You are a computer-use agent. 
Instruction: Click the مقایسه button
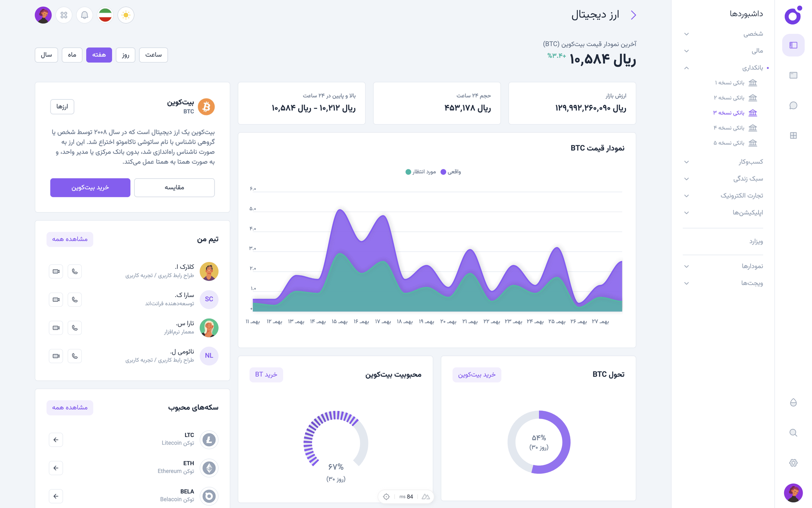click(174, 188)
